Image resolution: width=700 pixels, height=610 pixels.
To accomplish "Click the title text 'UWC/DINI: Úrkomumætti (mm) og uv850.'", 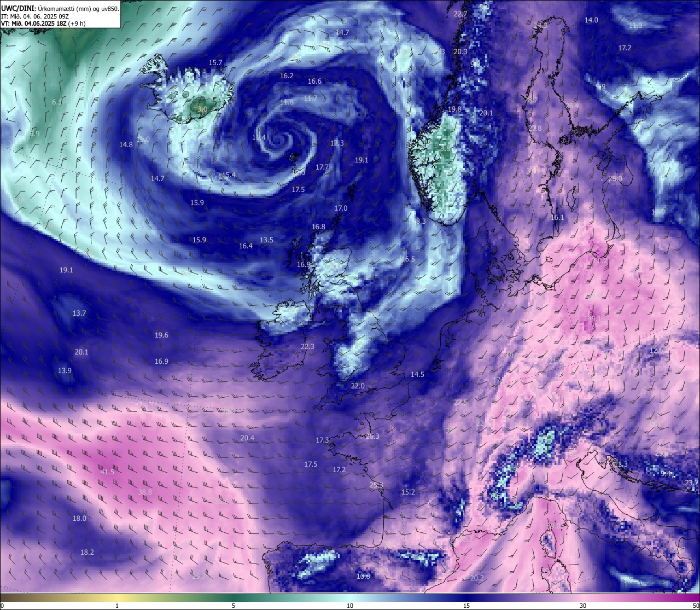I will coord(60,8).
